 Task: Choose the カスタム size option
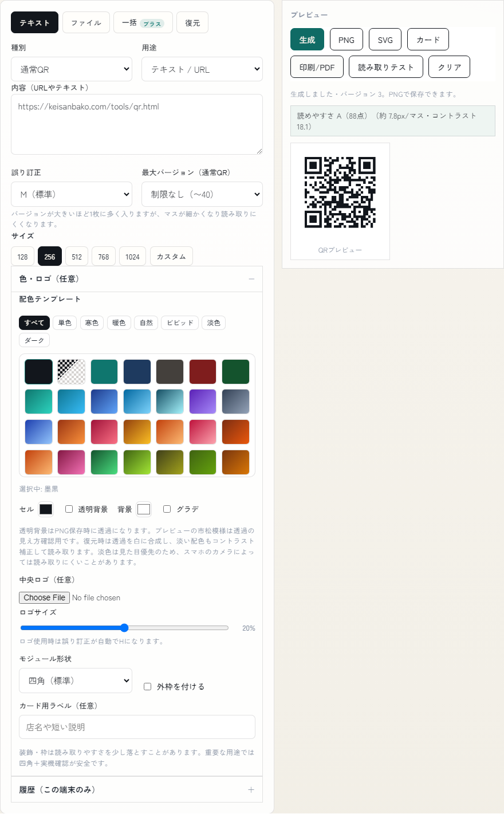[x=171, y=257]
